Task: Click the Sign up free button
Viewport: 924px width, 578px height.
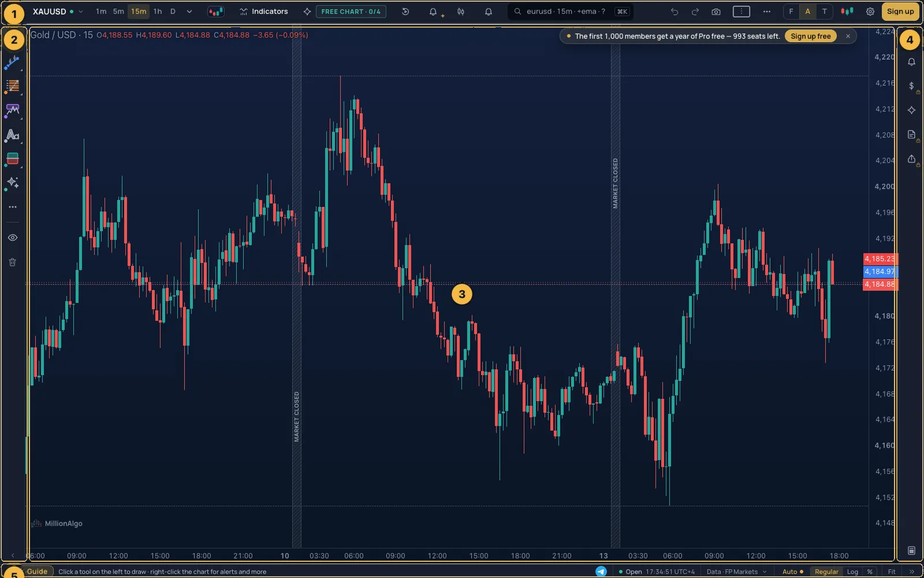Action: (810, 36)
